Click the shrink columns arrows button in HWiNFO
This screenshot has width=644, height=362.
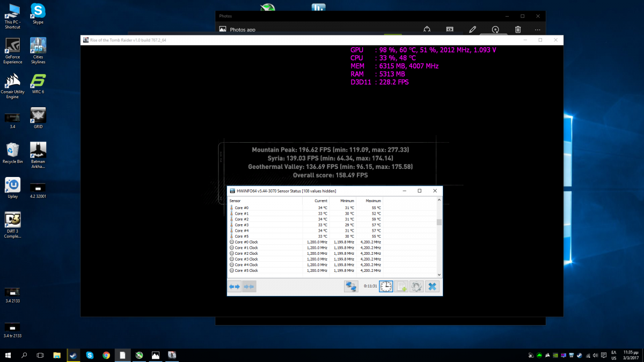click(x=249, y=286)
